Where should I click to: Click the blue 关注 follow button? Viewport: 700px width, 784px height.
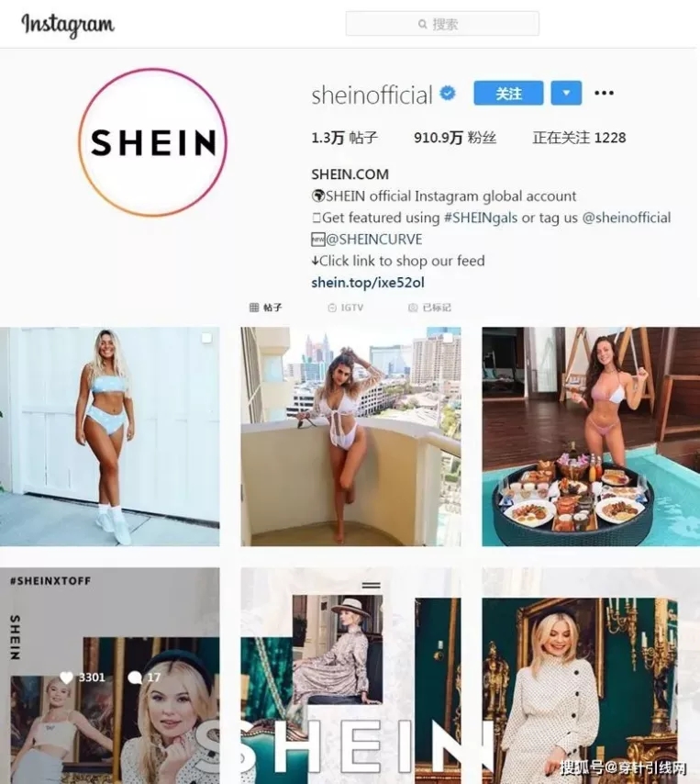[508, 93]
